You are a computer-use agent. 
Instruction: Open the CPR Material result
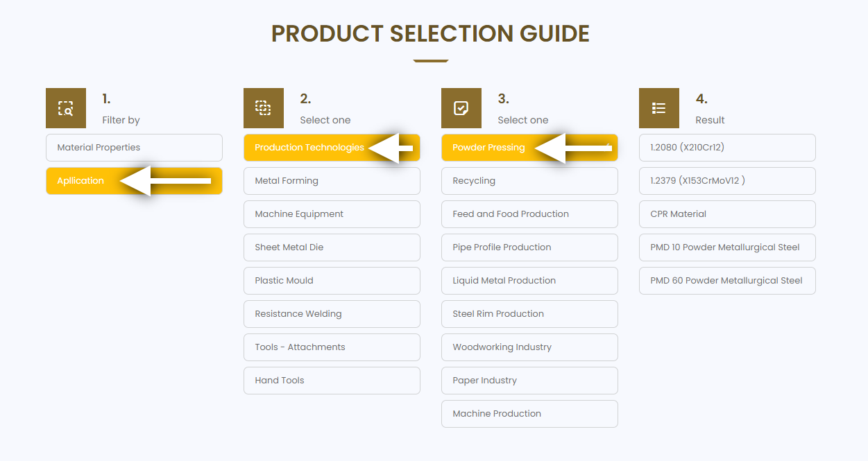[727, 214]
